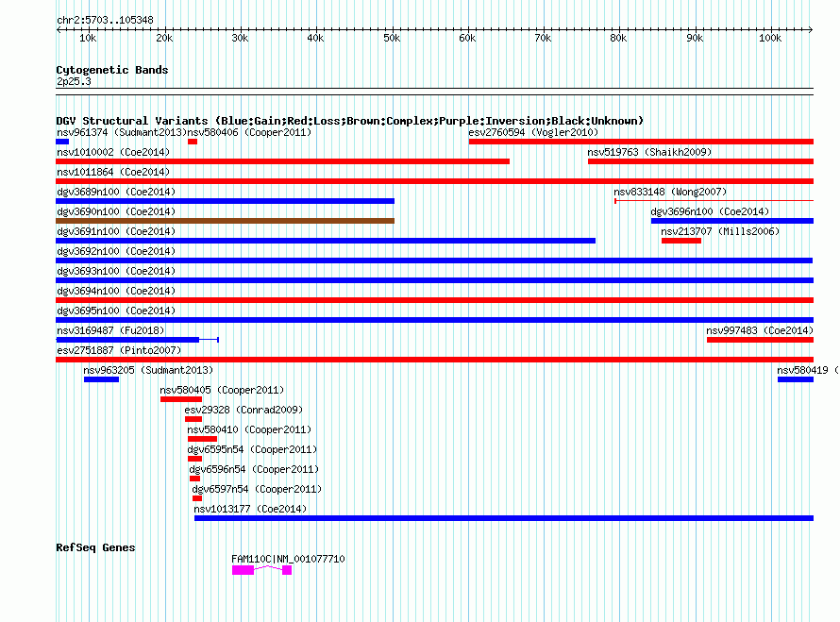Click the blue bar under nsv963205 (Sudmant2013)
This screenshot has width=840, height=622.
[101, 379]
